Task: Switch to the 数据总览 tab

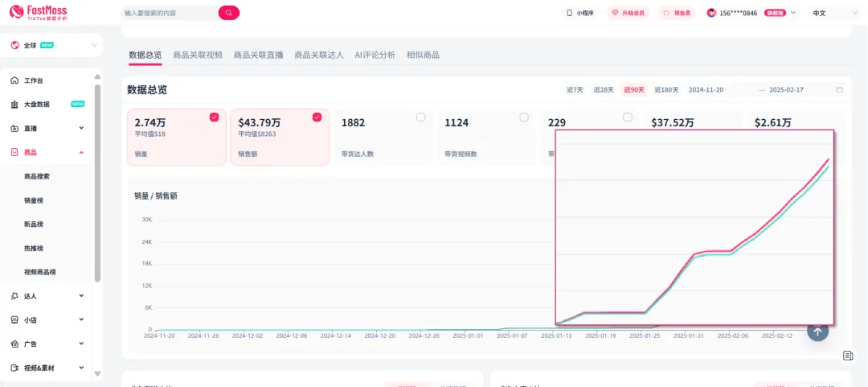Action: coord(145,55)
